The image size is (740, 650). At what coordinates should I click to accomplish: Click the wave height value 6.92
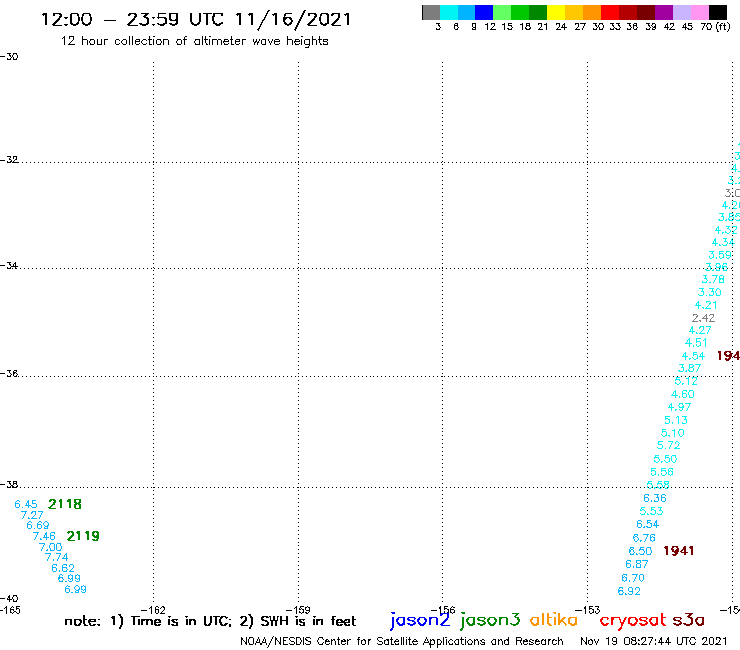point(629,591)
